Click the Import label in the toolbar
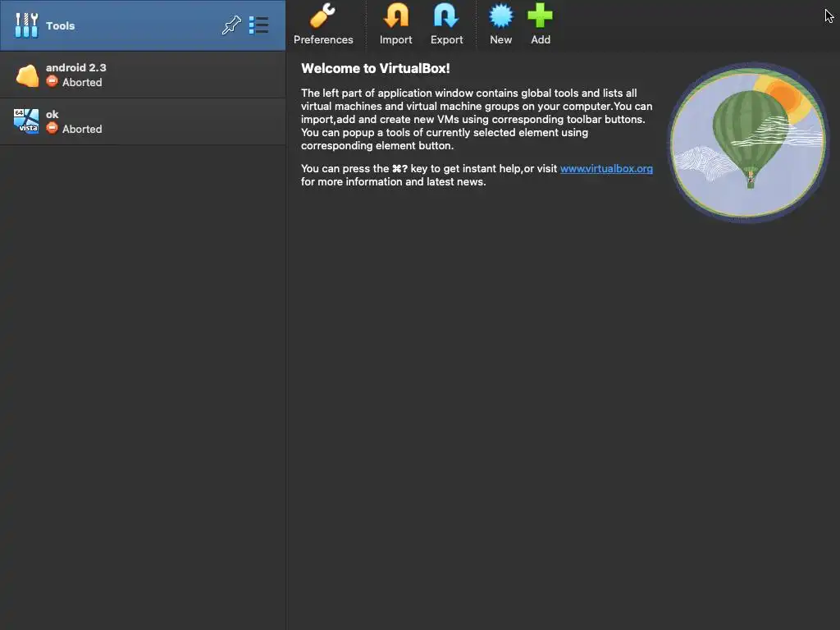840x630 pixels. click(396, 39)
